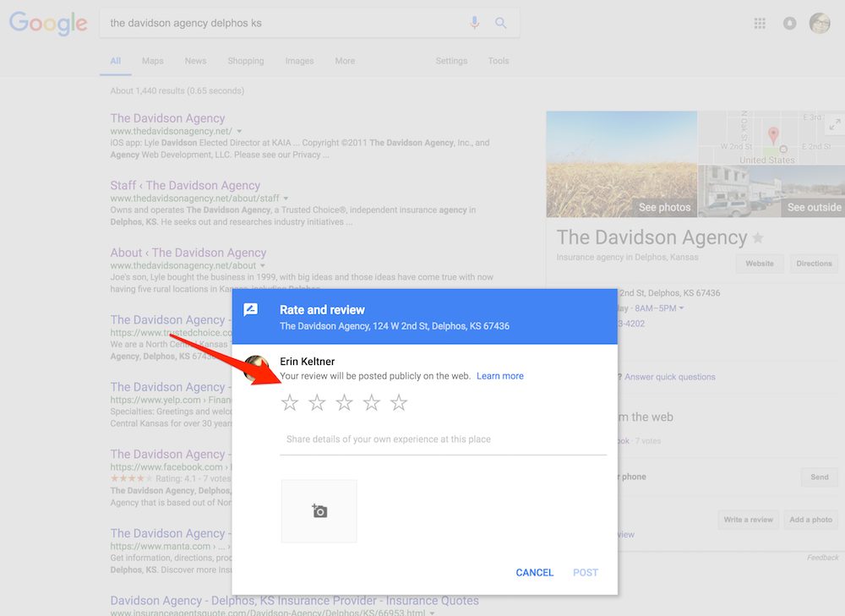Open the Images tab
Viewport: 845px width, 616px height.
pos(299,61)
